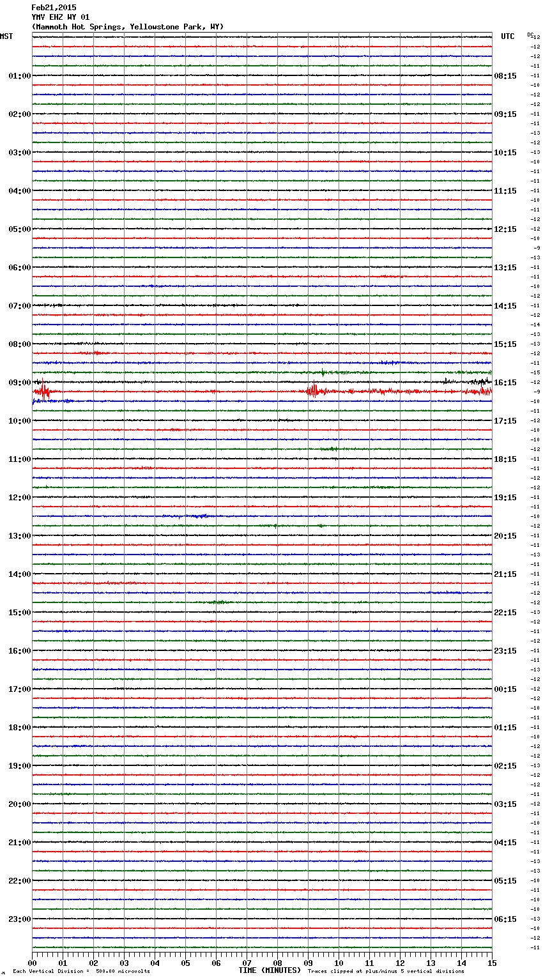Click the -14 DC offset value
Image resolution: width=543 pixels, height=980 pixels.
[x=535, y=325]
